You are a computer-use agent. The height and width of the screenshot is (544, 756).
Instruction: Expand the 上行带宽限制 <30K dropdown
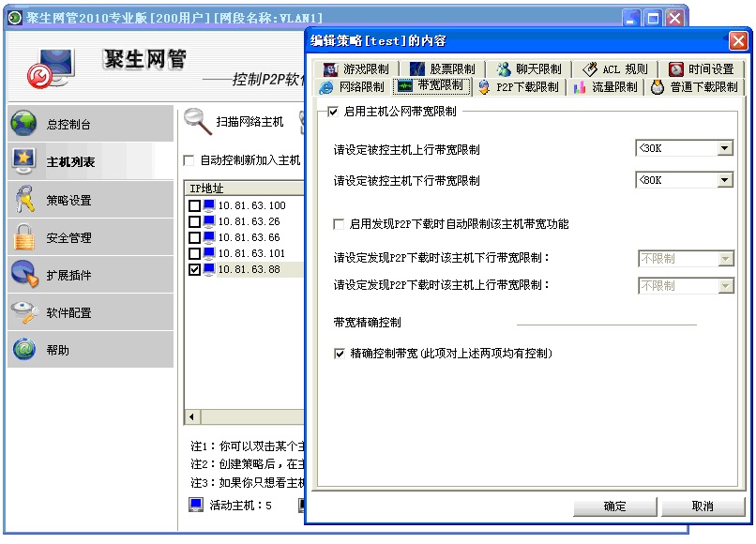(724, 148)
